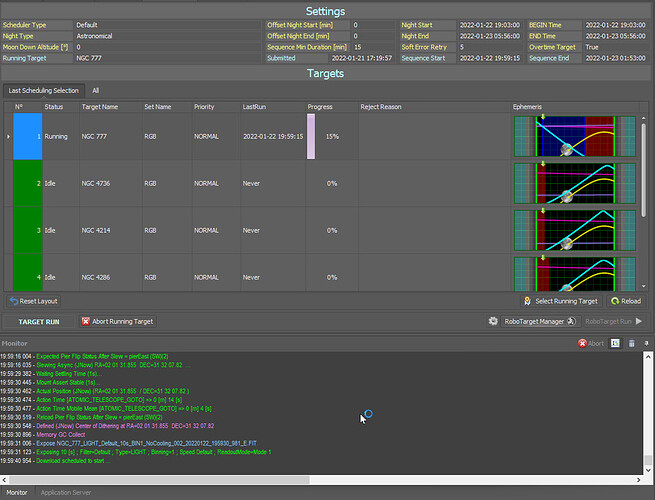655x500 pixels.
Task: Click the NGC 777 ephemeris chart
Action: (575, 137)
